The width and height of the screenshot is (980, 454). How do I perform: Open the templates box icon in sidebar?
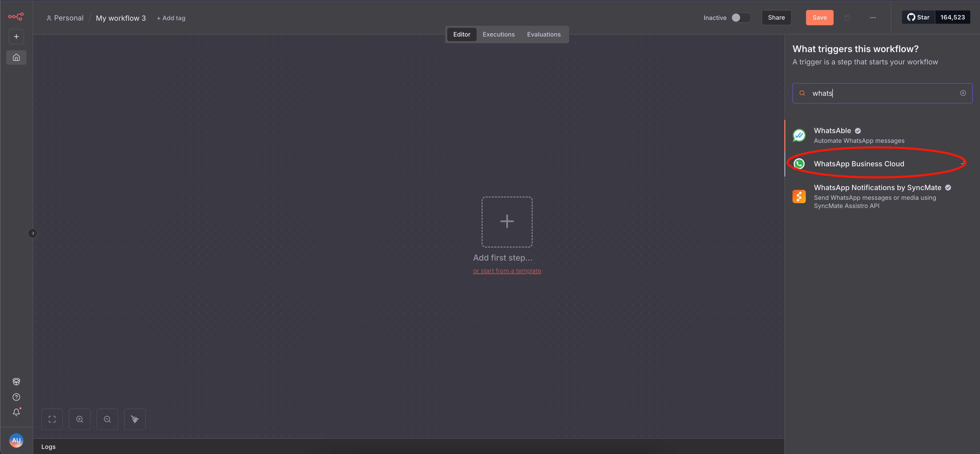click(16, 381)
